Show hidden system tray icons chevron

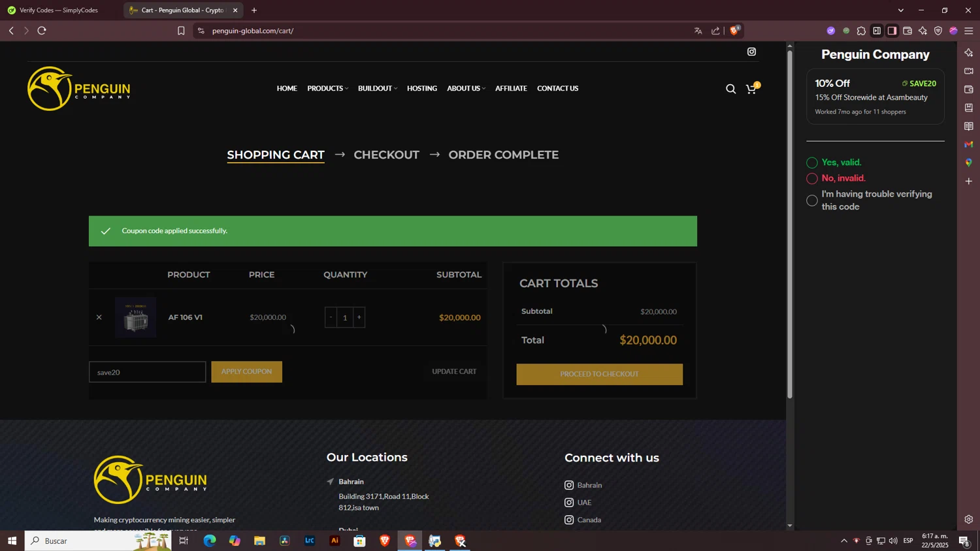[843, 541]
